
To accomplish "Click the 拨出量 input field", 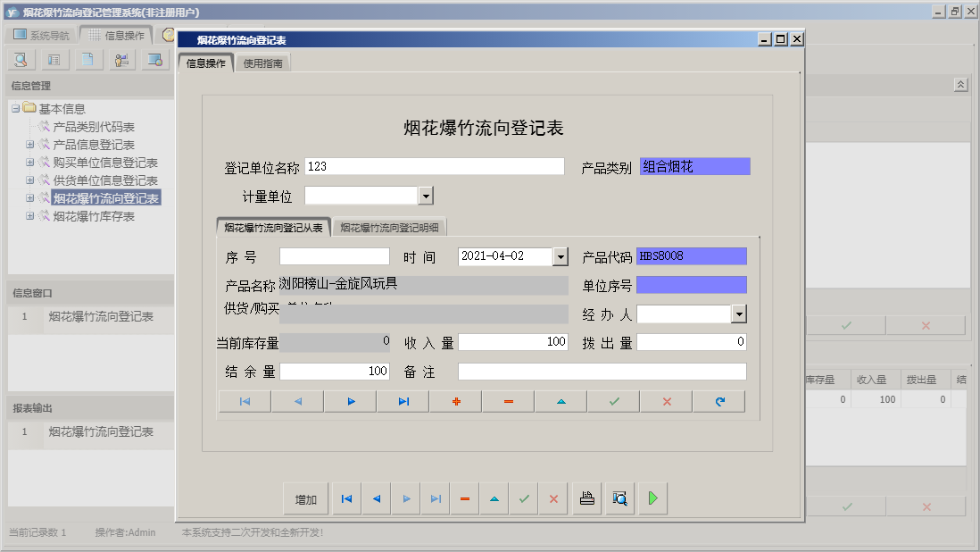I will pyautogui.click(x=691, y=342).
